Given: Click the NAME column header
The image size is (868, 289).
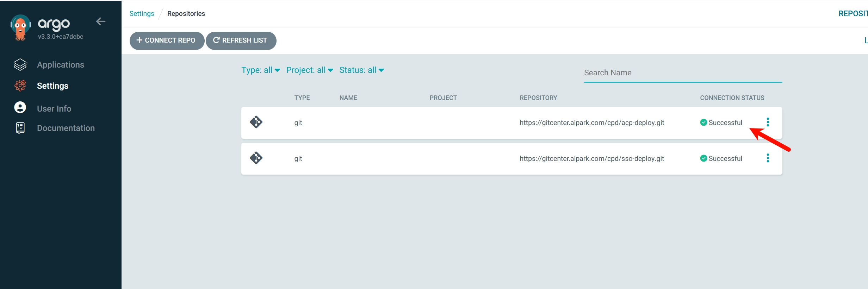Looking at the screenshot, I should 348,98.
